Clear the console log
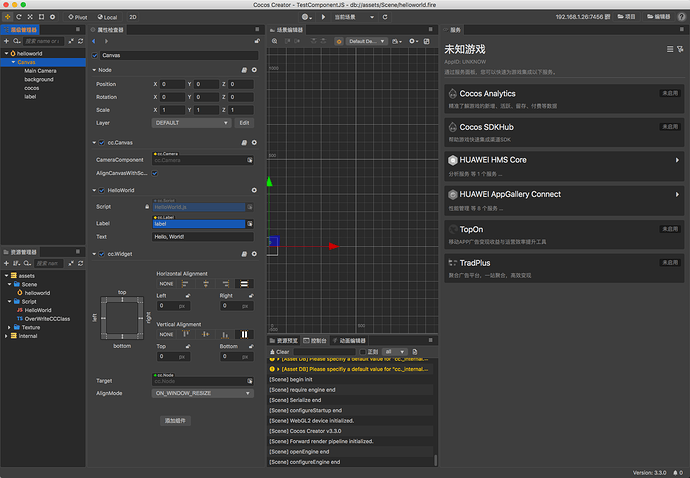Viewport: 690px width, 478px height. (x=281, y=352)
